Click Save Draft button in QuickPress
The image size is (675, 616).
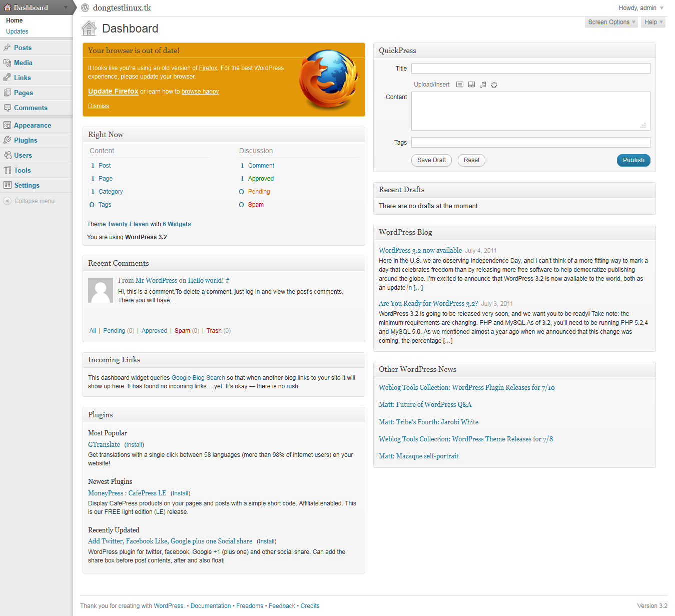pos(431,160)
